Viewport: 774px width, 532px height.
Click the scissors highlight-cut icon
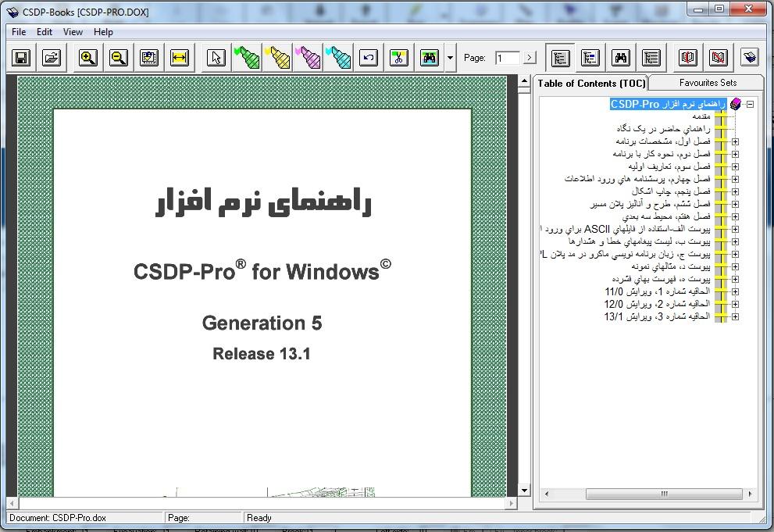tap(399, 59)
